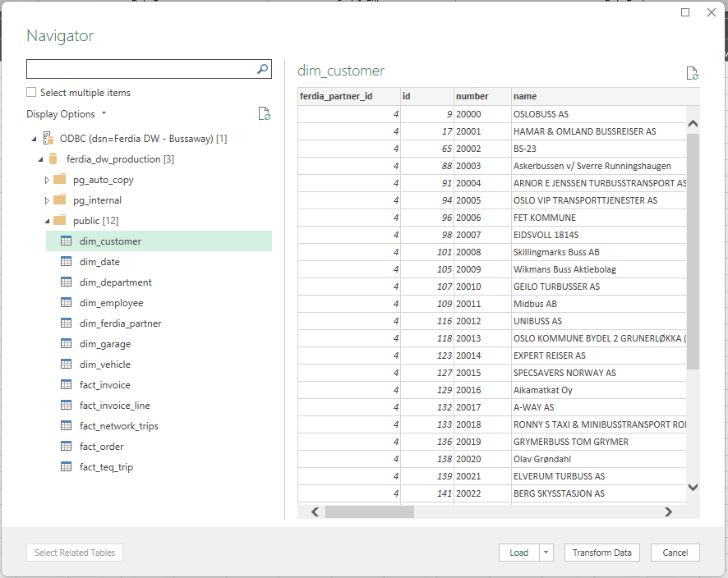The image size is (728, 578).
Task: Open the Display Options dropdown
Action: pyautogui.click(x=67, y=113)
